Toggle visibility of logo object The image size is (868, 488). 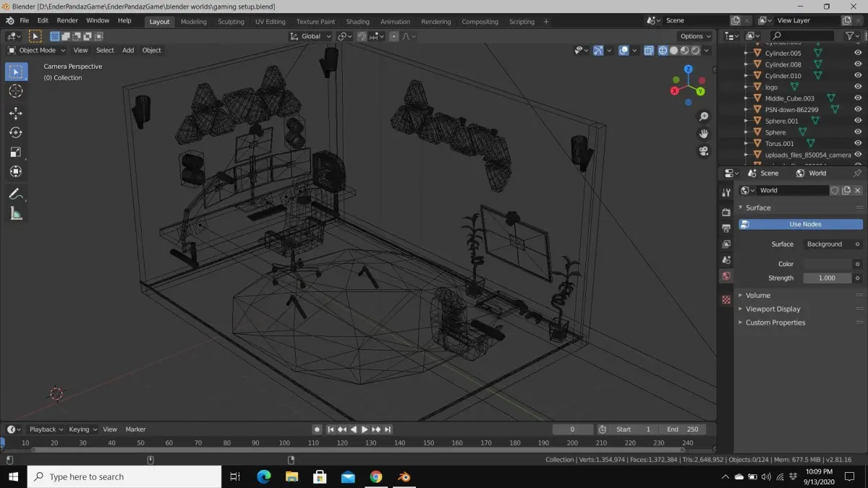point(858,87)
